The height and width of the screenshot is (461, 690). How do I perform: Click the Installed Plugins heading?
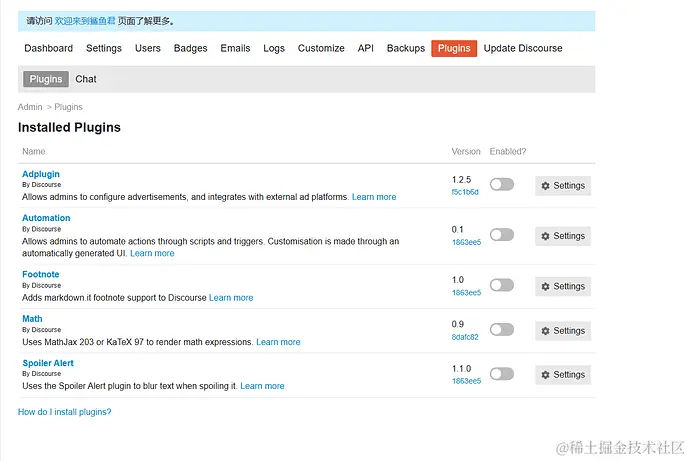click(x=69, y=128)
